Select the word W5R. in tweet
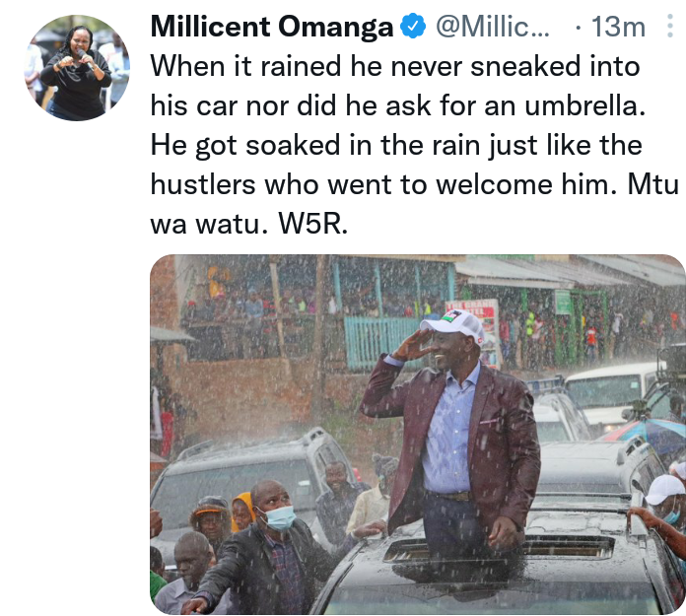Viewport: 686px width, 616px height. click(x=313, y=224)
